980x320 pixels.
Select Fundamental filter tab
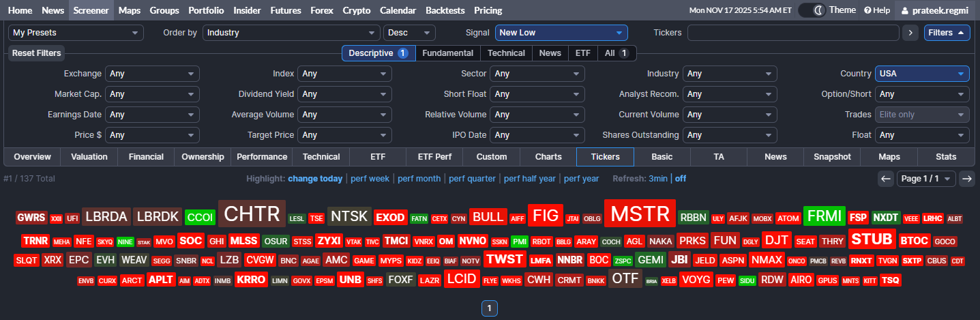[x=447, y=53]
